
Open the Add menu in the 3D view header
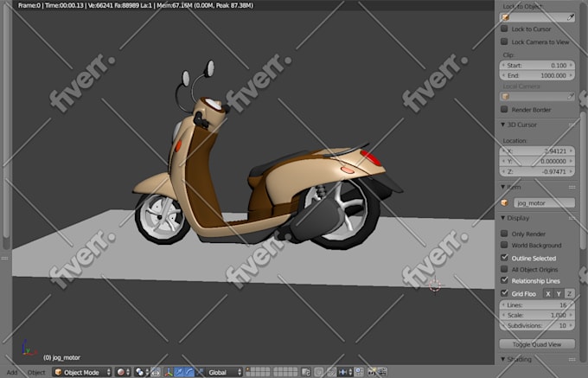(12, 372)
